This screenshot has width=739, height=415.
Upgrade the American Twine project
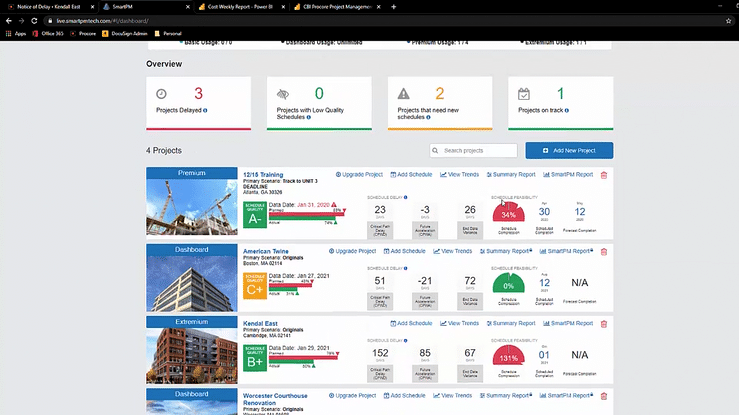coord(353,251)
